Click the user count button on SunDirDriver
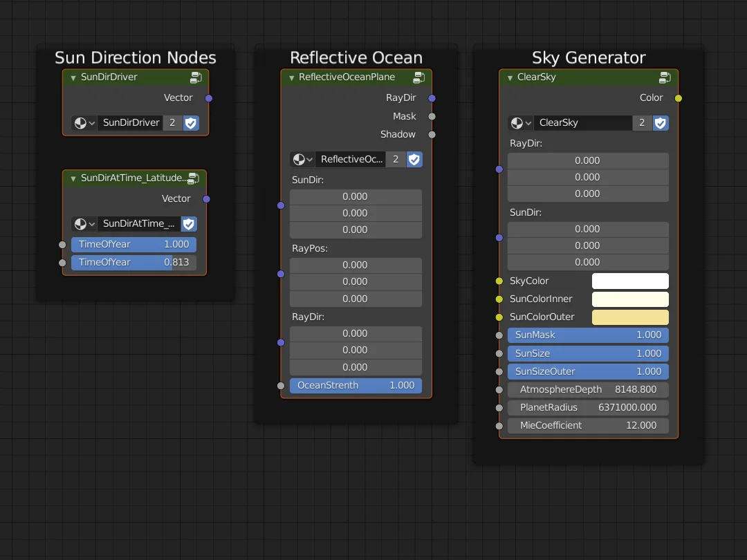The image size is (747, 560). (173, 122)
